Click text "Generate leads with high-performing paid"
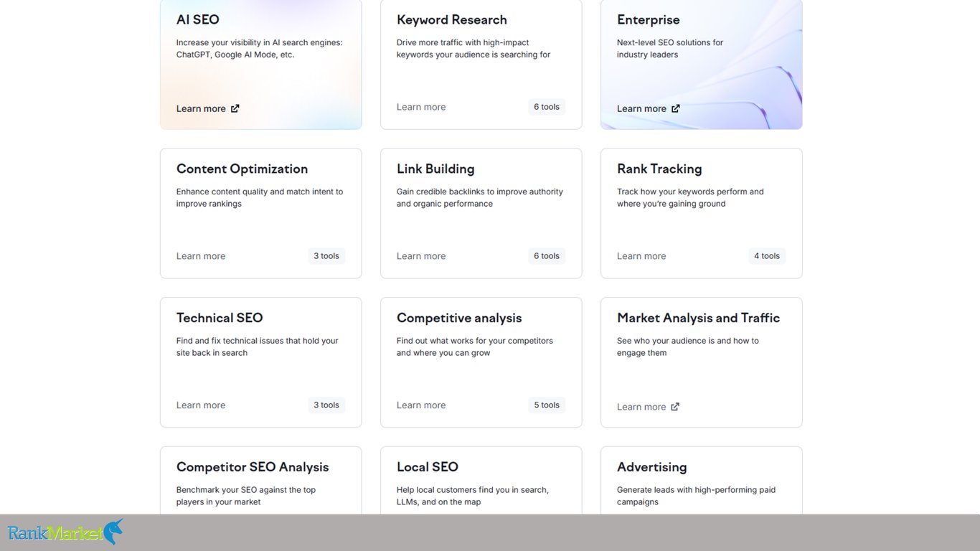The image size is (980, 551). coord(696,490)
